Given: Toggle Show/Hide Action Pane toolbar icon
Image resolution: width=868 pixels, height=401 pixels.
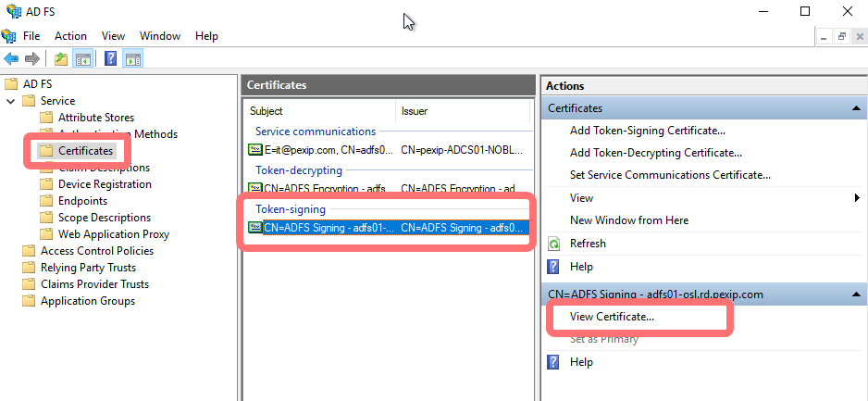Looking at the screenshot, I should tap(132, 59).
